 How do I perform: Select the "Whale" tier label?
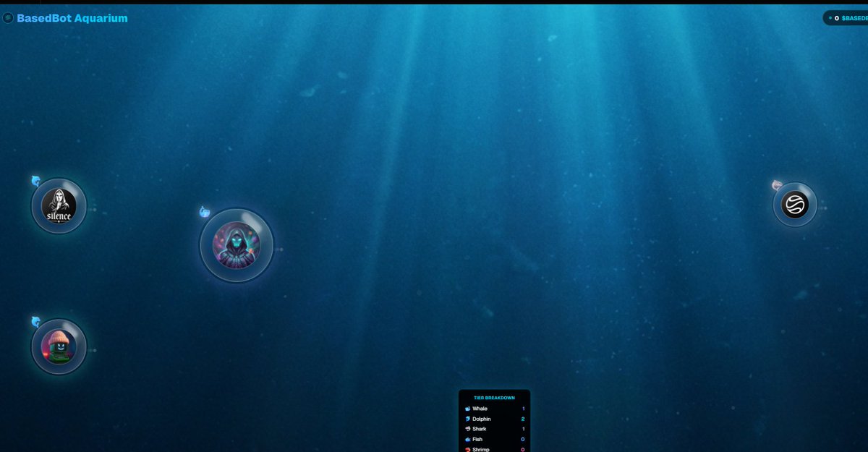[480, 409]
